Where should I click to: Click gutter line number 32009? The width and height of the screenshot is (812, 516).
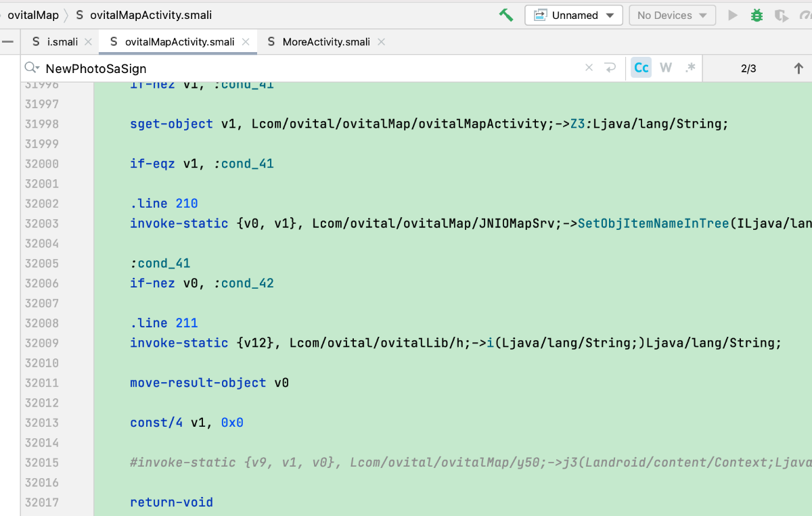pyautogui.click(x=42, y=343)
